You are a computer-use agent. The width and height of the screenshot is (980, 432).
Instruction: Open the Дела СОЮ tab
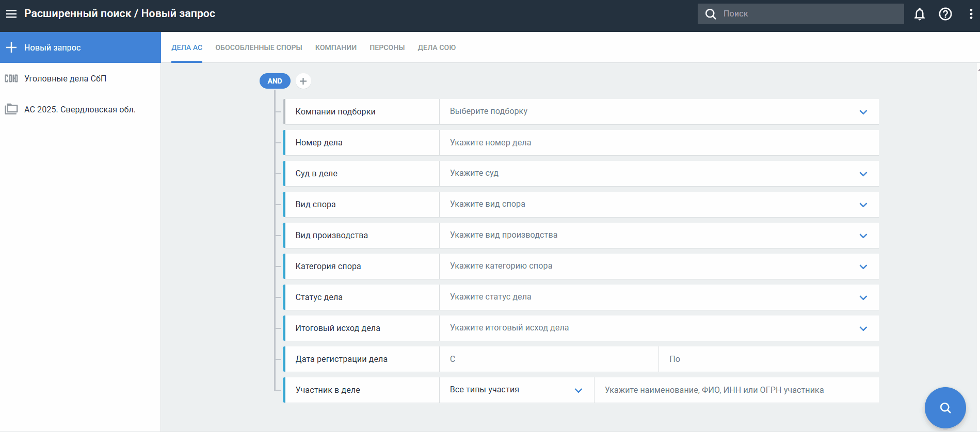[x=437, y=47]
